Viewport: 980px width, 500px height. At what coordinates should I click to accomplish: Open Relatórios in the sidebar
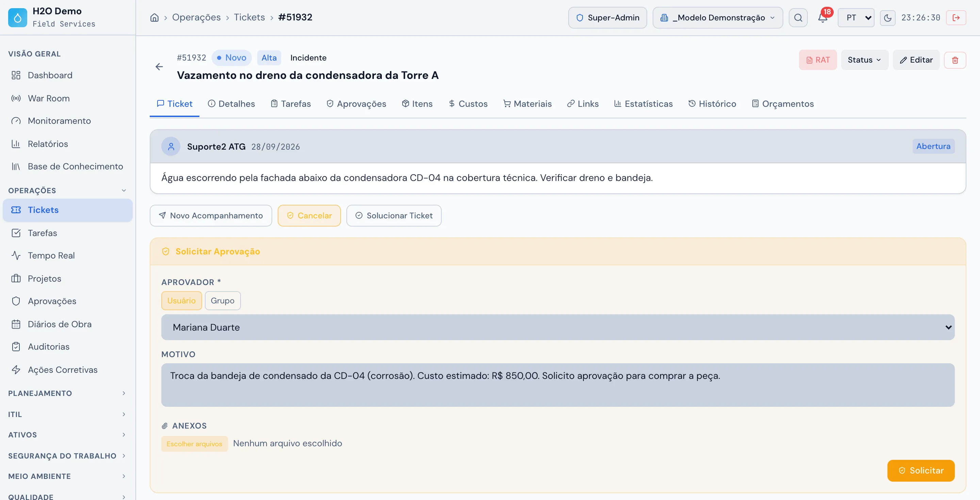(68, 144)
